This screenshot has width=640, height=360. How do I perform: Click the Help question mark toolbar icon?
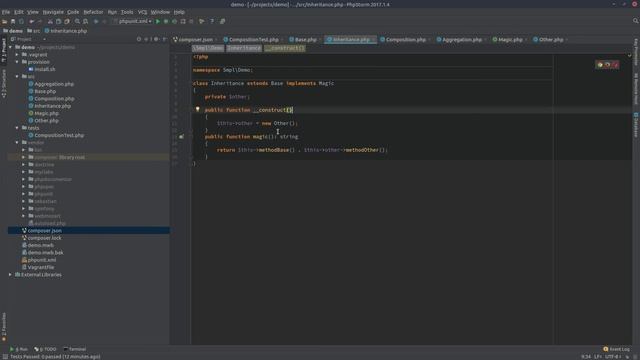pos(212,21)
